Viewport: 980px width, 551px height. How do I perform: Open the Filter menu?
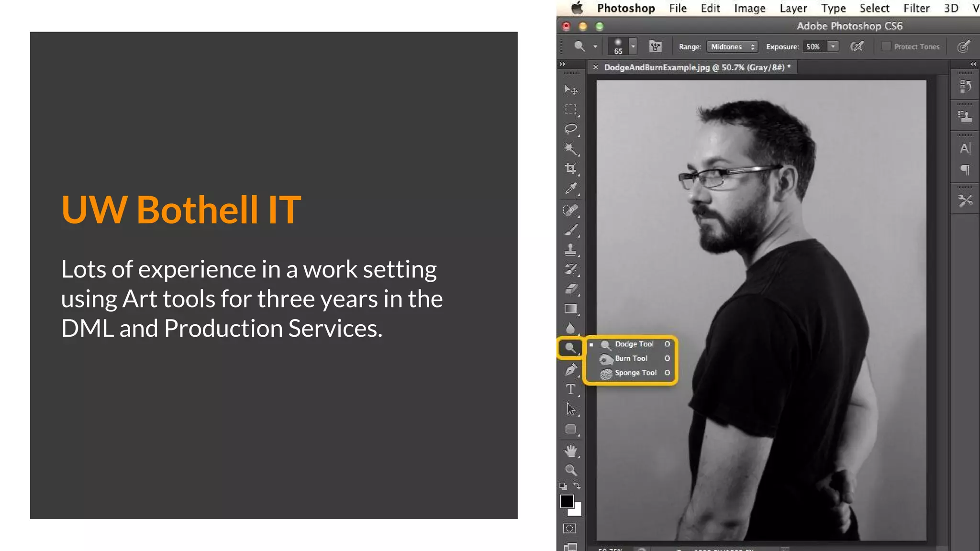click(916, 8)
